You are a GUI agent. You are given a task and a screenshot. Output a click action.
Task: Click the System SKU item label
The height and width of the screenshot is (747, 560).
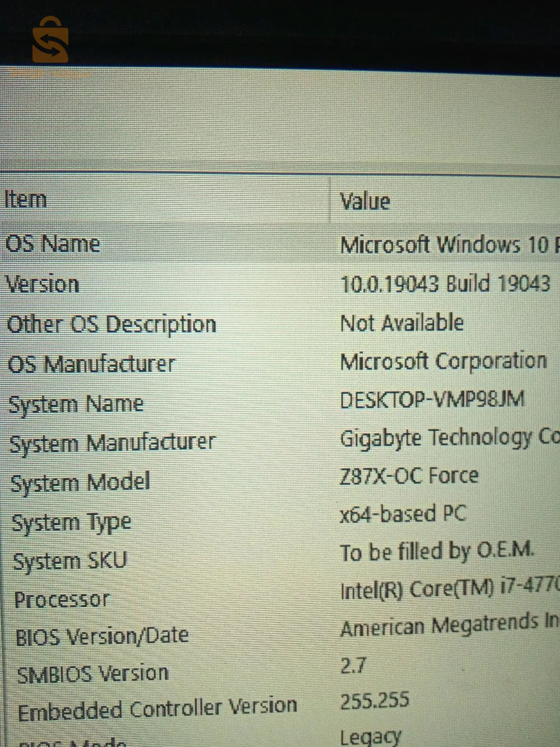71,561
